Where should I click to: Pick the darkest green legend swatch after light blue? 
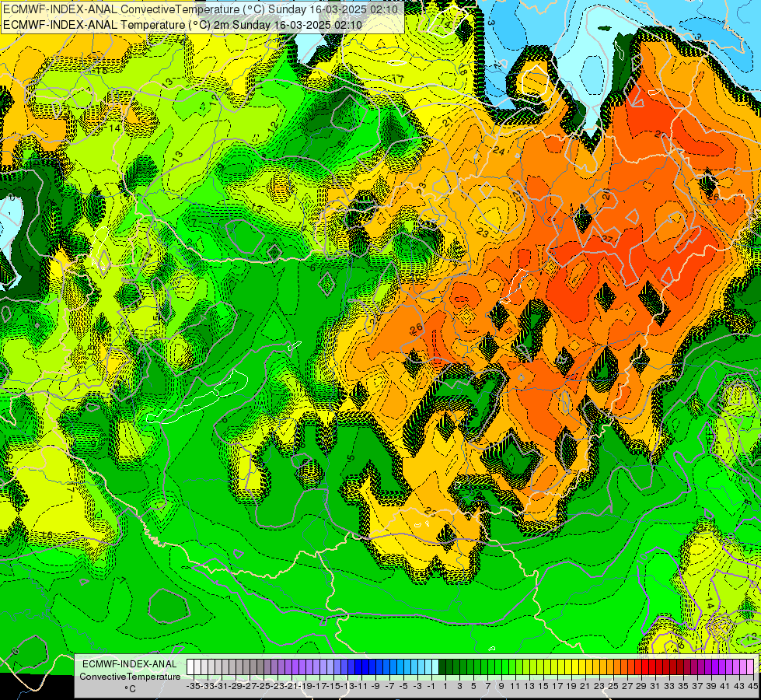click(442, 667)
